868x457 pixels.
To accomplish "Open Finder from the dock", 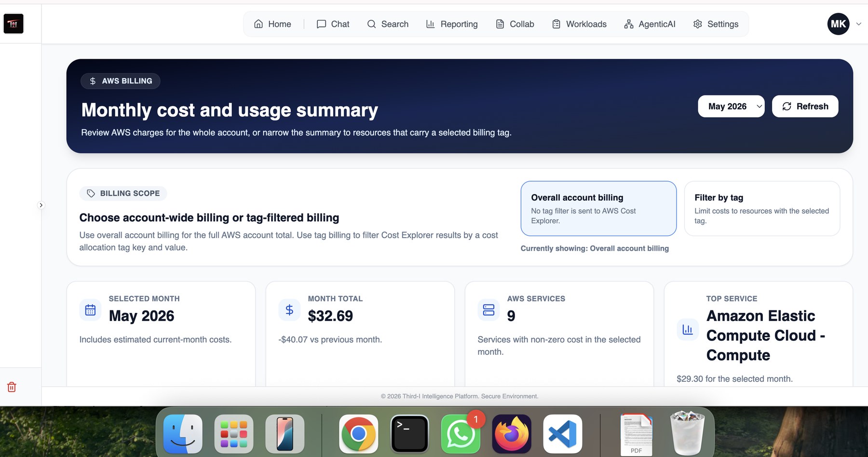I will tap(183, 434).
